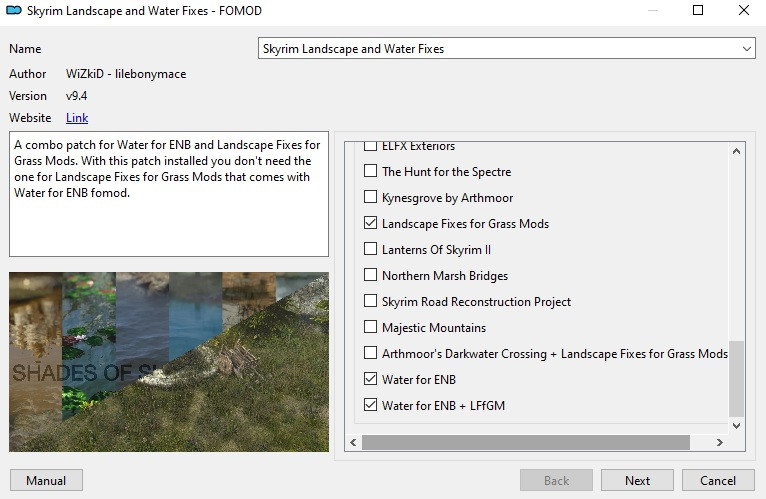Open the Name combo box dropdown arrow
766x499 pixels.
746,49
